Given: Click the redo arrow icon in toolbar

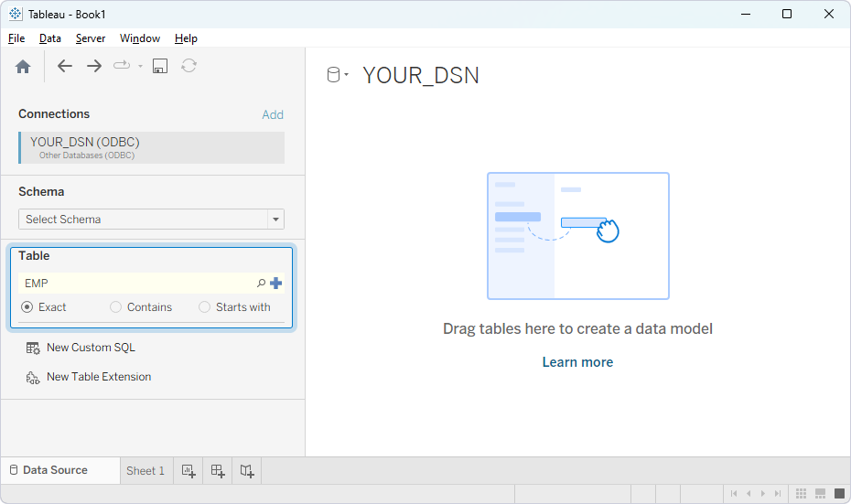Looking at the screenshot, I should [x=122, y=66].
